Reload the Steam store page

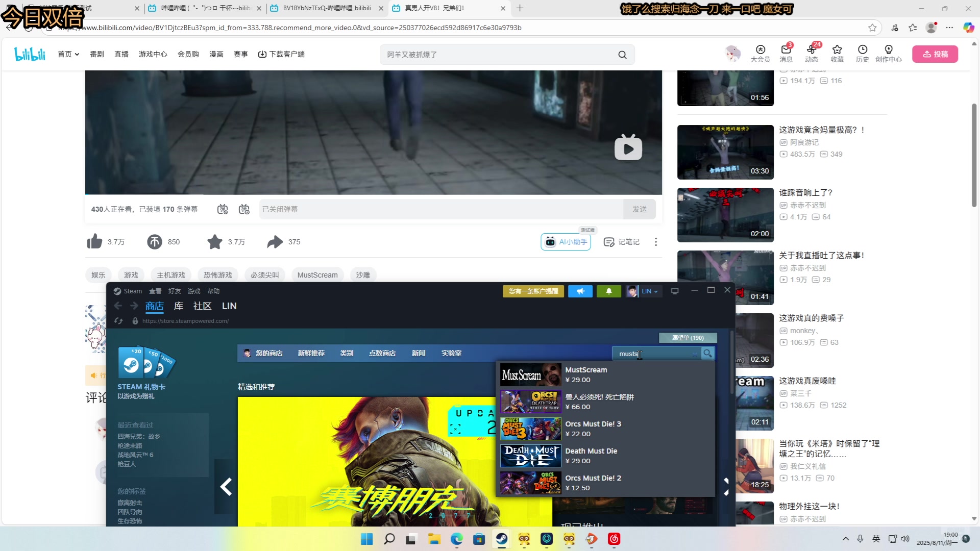click(x=118, y=321)
